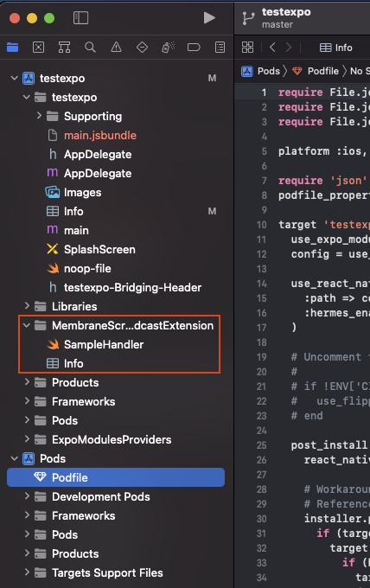Viewport: 370px width, 588px height.
Task: Expand the Supporting folder
Action: click(x=39, y=116)
